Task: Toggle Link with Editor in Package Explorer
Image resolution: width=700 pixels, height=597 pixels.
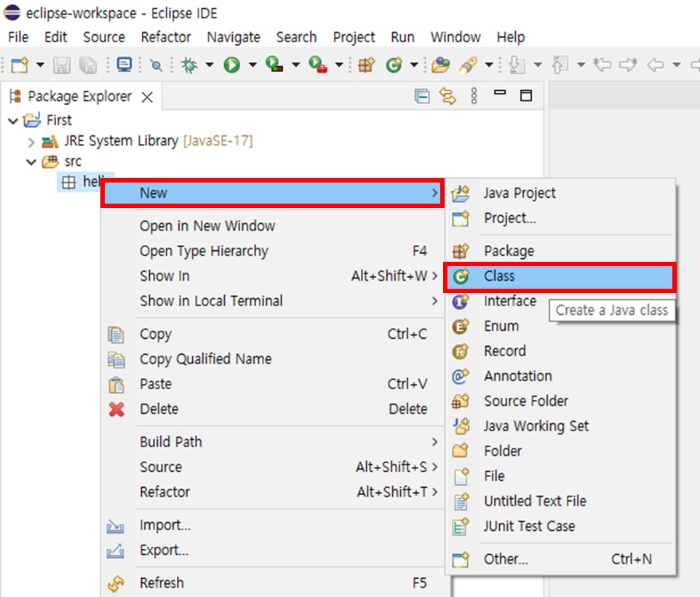Action: 448,96
